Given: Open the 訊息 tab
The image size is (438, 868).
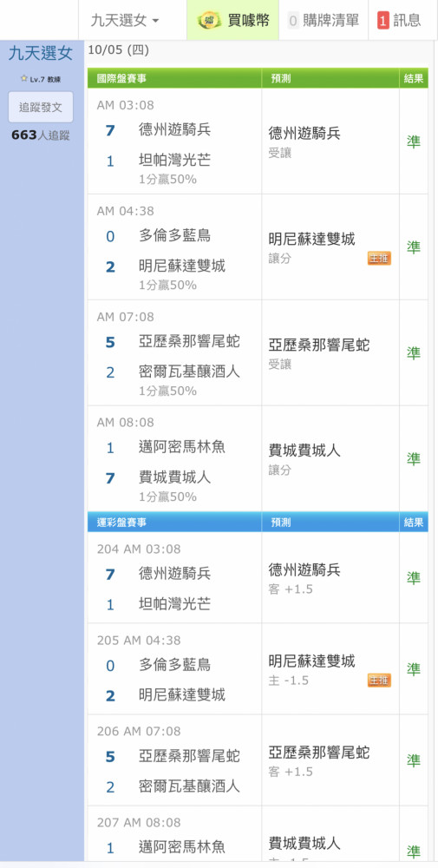Looking at the screenshot, I should (x=399, y=21).
